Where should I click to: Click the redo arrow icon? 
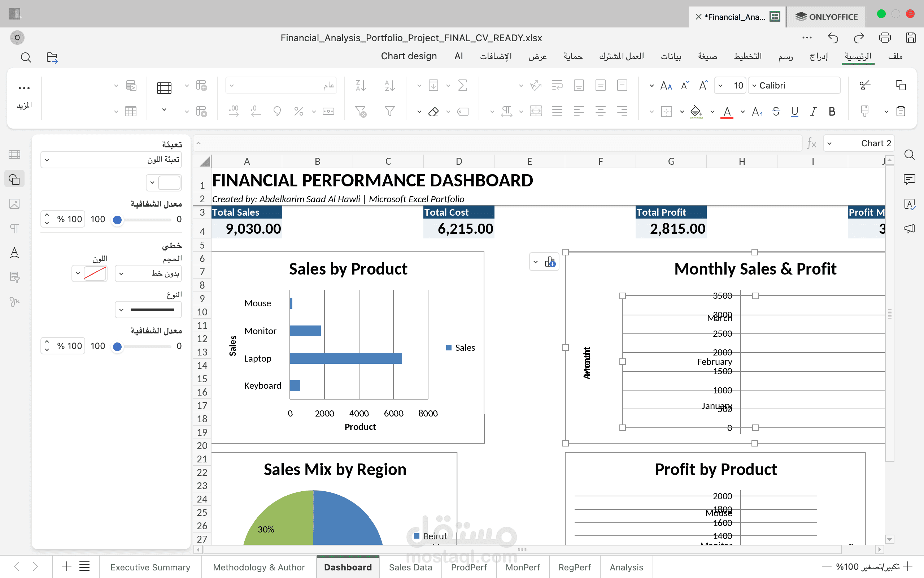859,38
